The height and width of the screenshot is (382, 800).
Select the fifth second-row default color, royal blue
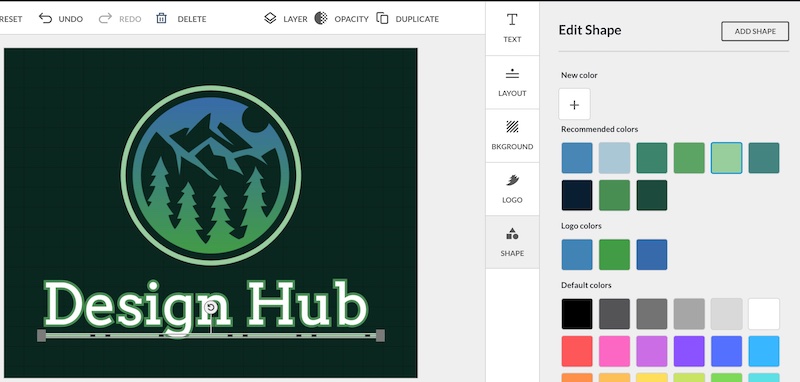[727, 351]
